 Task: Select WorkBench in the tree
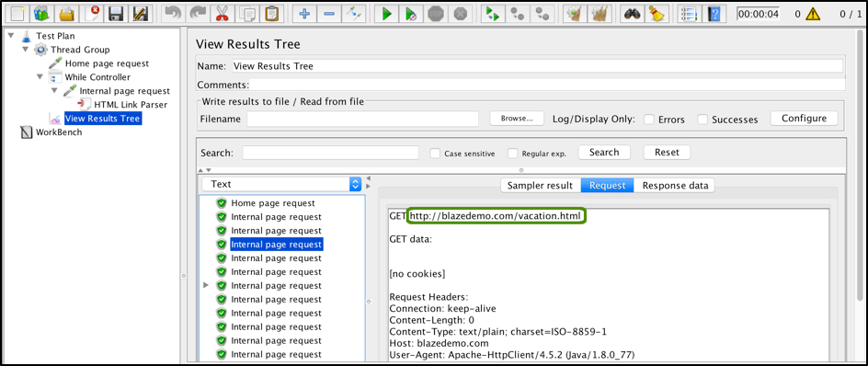59,132
